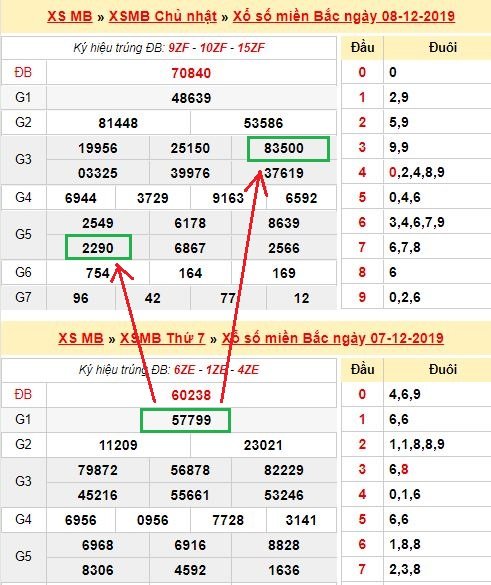Viewport: 491px width, 585px height.
Task: Click G6 result 164
Action: click(x=190, y=273)
